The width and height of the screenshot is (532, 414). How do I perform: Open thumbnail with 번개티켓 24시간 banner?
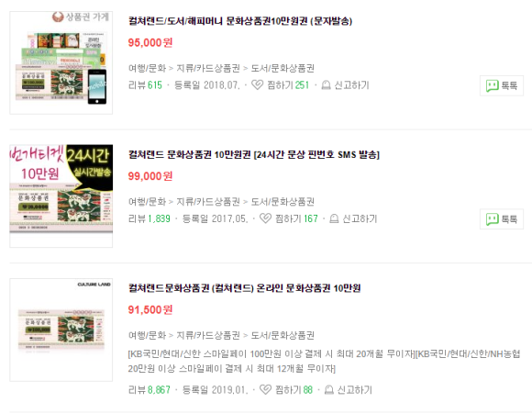click(x=61, y=196)
